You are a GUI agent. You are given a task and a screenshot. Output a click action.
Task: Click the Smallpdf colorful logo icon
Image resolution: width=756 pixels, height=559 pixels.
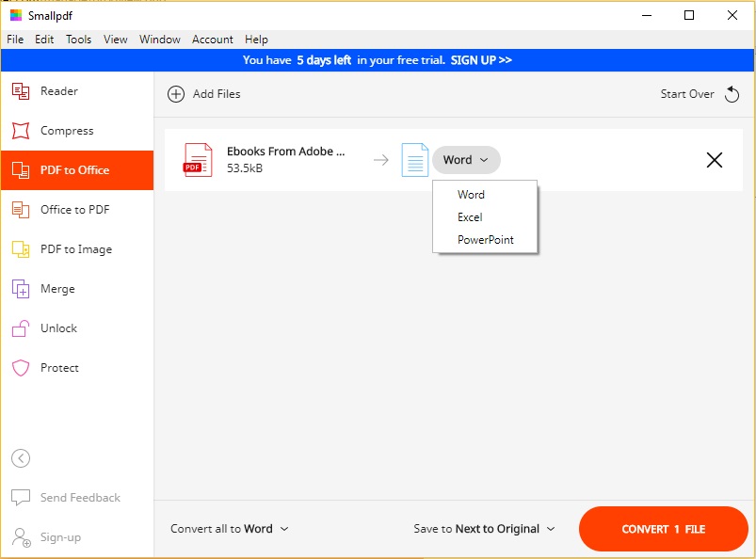point(16,15)
